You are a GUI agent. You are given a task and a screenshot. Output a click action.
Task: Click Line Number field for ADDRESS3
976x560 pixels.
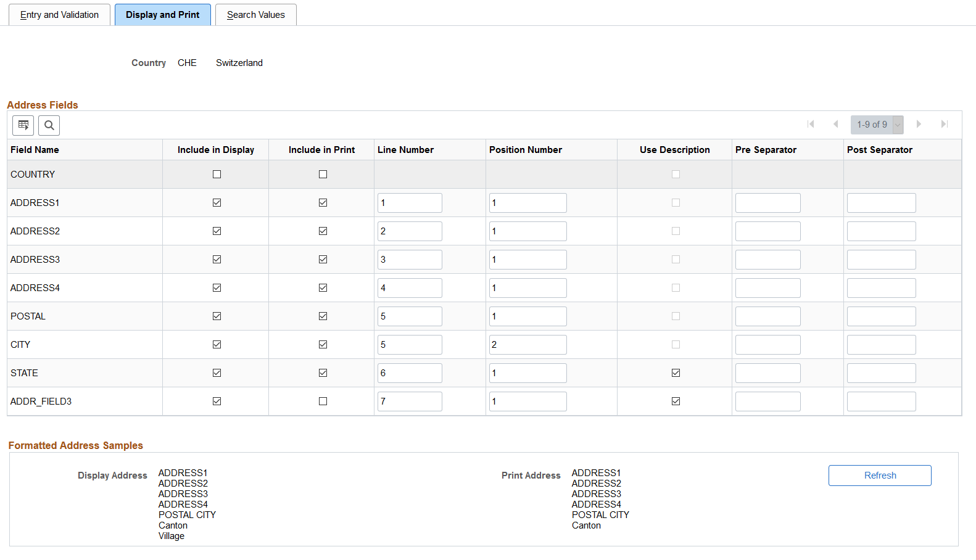click(410, 260)
